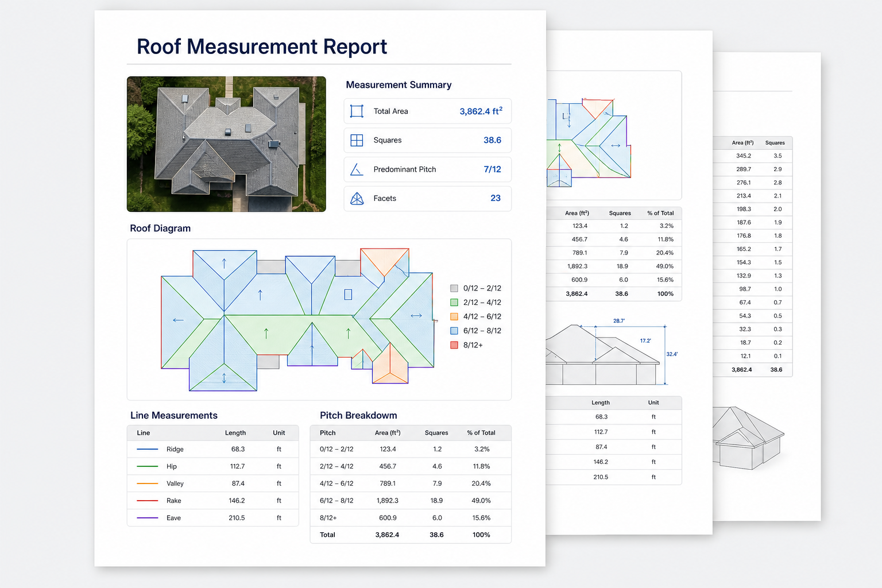The width and height of the screenshot is (882, 588).
Task: Click the 456.7 area cell in Pitch Breakdown
Action: pos(388,466)
